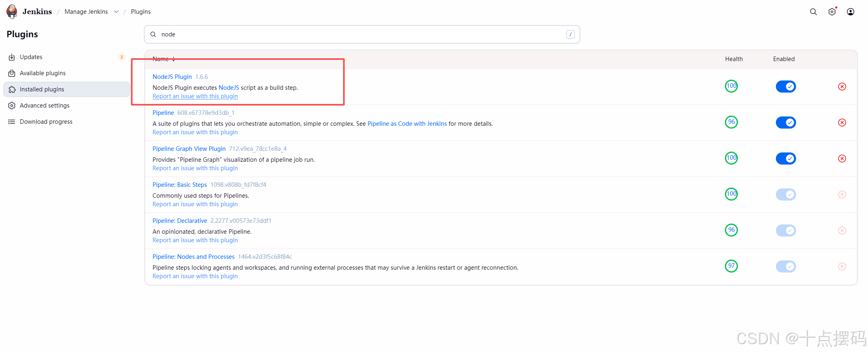Open Pipeline Graph View Plugin link
Image resolution: width=868 pixels, height=353 pixels.
tap(189, 149)
